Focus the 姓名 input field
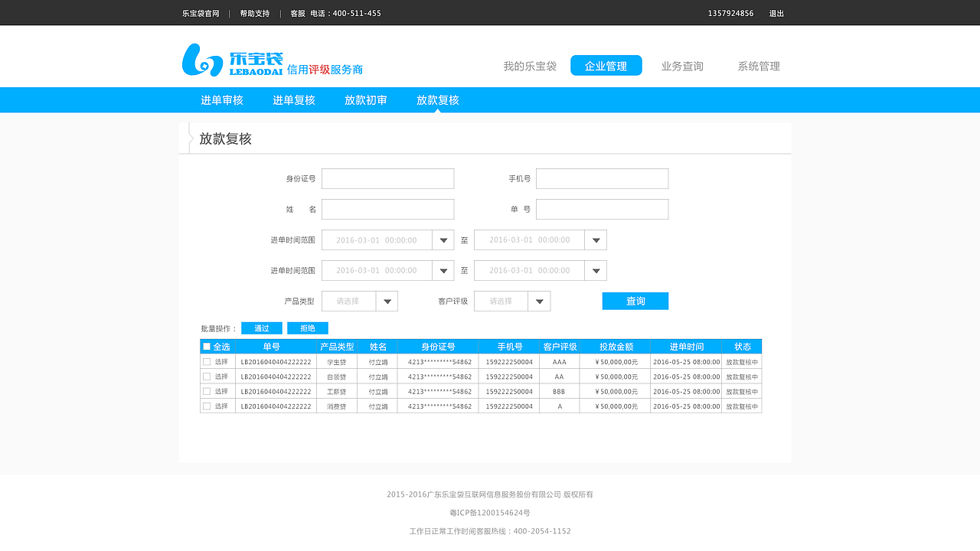 [x=388, y=209]
